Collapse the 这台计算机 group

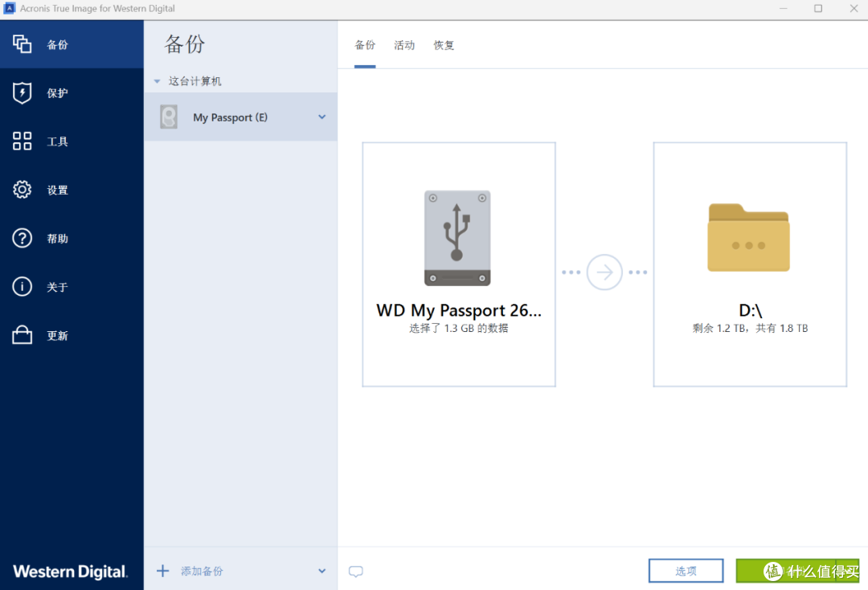[x=158, y=81]
